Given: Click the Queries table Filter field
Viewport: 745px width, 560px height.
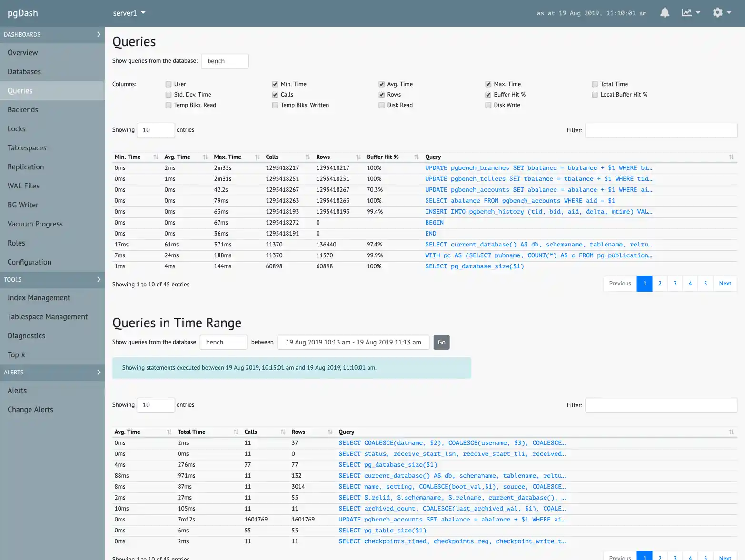Looking at the screenshot, I should (x=661, y=130).
